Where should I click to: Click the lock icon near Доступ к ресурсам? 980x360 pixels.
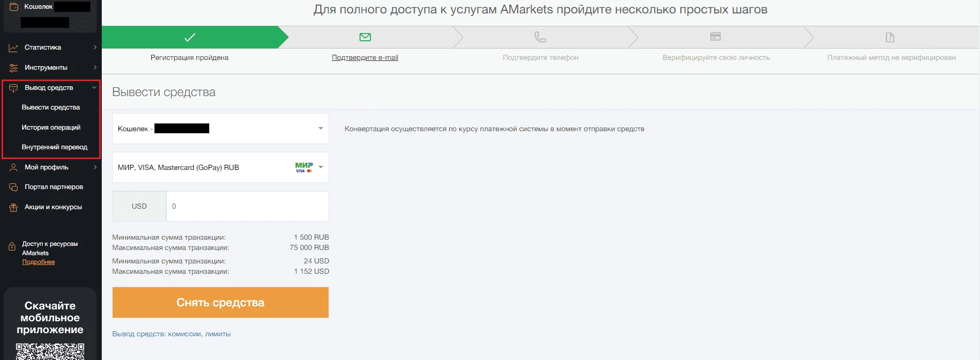[x=12, y=247]
